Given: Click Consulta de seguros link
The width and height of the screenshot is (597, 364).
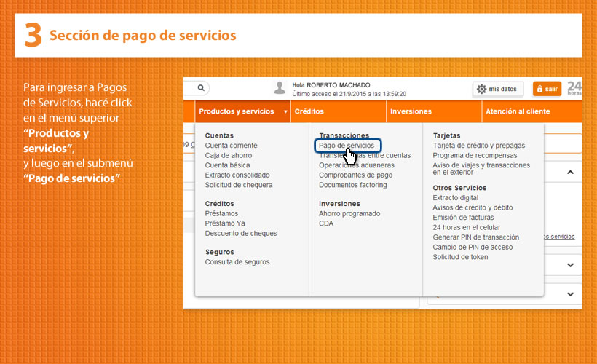Looking at the screenshot, I should (x=237, y=262).
